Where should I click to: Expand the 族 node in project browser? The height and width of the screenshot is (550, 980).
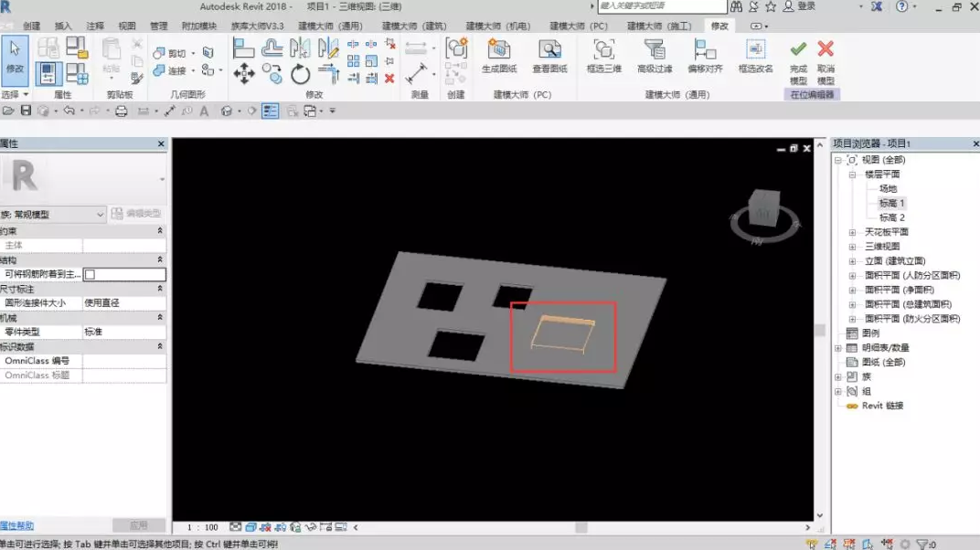pos(838,376)
